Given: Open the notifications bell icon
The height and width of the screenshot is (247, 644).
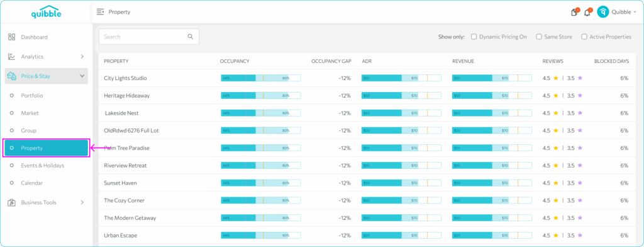Looking at the screenshot, I should point(587,13).
